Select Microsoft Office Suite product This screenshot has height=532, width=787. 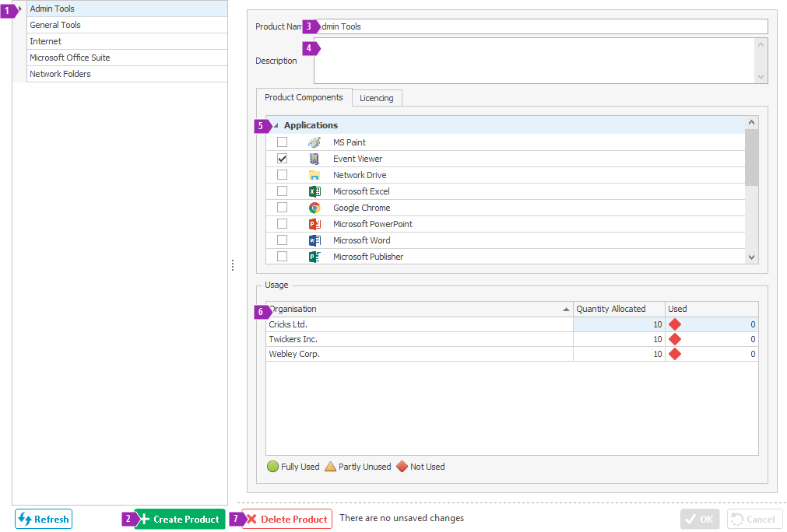[127, 58]
